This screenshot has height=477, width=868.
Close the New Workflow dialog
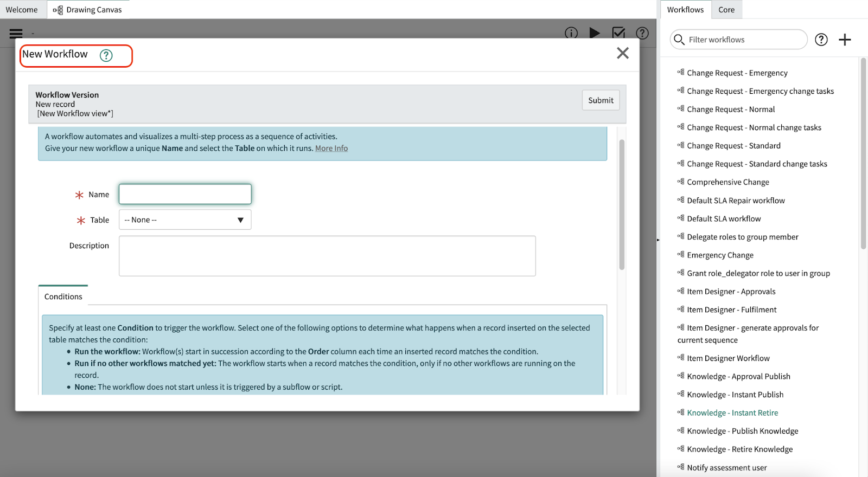(x=623, y=53)
